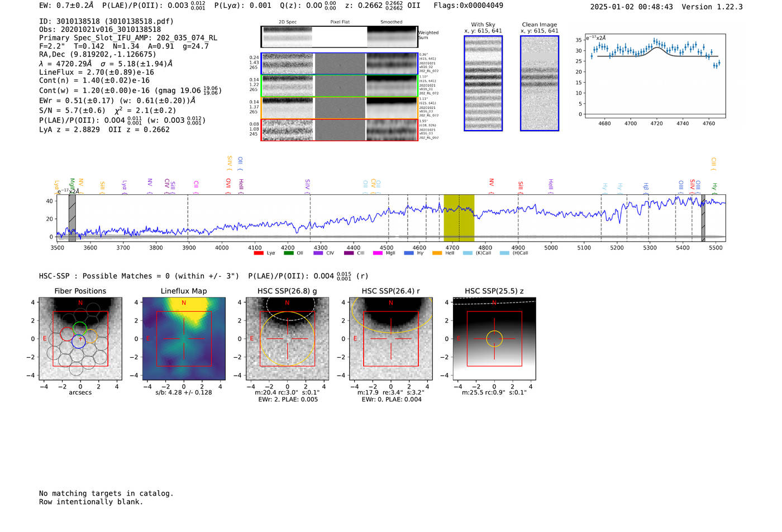This screenshot has width=782, height=532.
Task: Click the (K)CaII legend swatch
Action: coord(468,253)
